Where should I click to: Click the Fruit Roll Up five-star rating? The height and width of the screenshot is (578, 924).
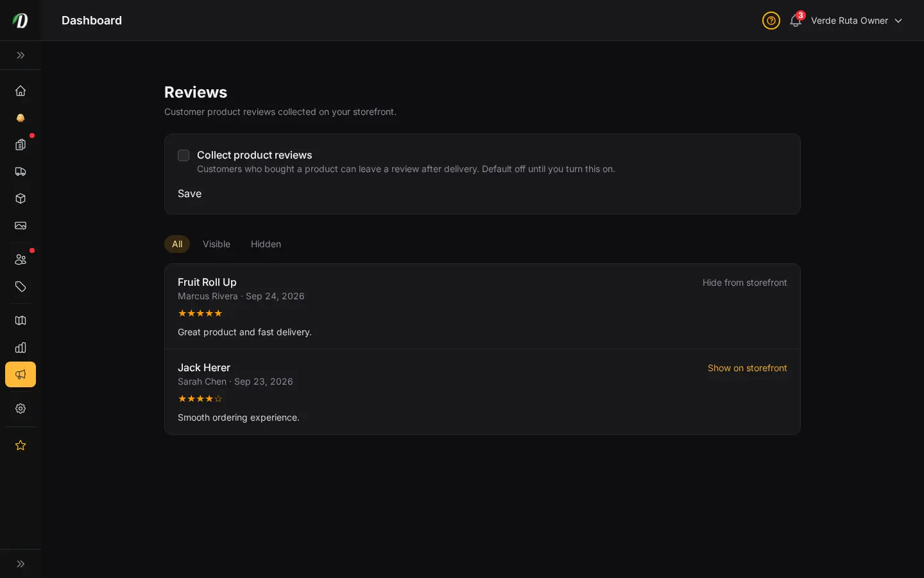point(200,313)
